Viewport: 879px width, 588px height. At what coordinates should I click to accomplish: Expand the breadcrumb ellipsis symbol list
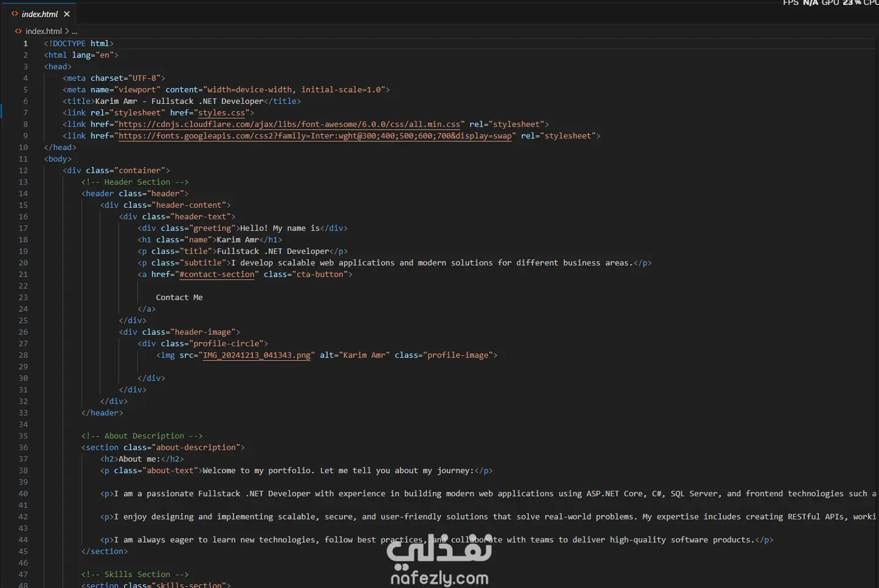(74, 31)
